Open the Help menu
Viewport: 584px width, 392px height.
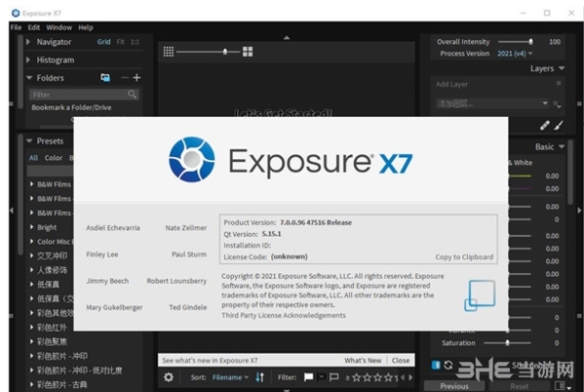tap(86, 27)
